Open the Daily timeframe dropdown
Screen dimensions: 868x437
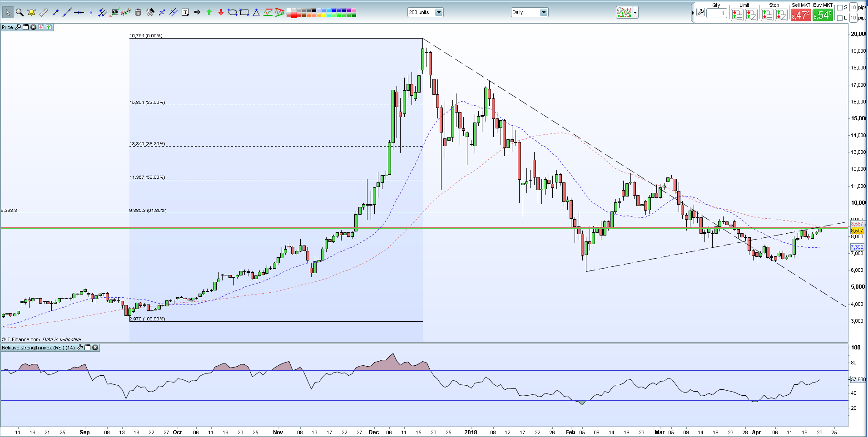(x=544, y=12)
